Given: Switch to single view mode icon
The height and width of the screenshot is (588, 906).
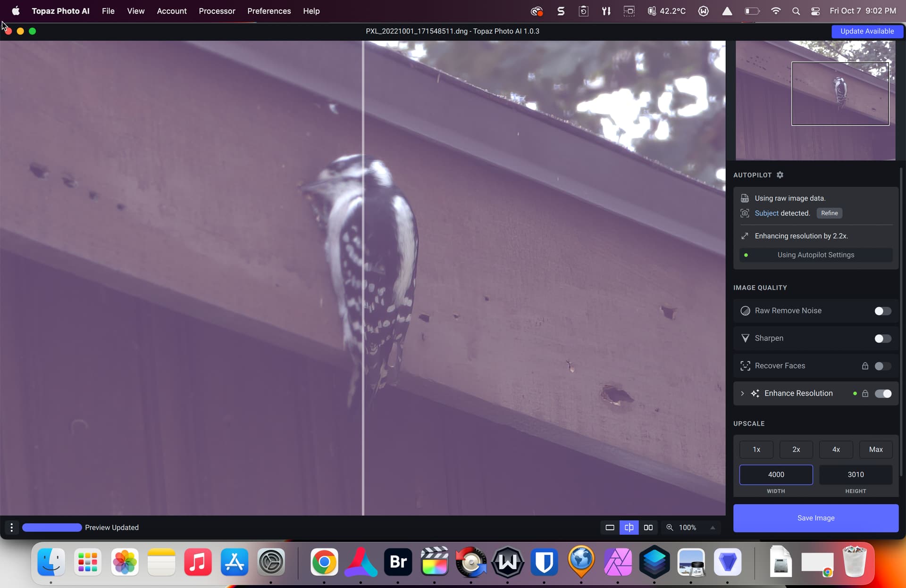Looking at the screenshot, I should click(610, 527).
